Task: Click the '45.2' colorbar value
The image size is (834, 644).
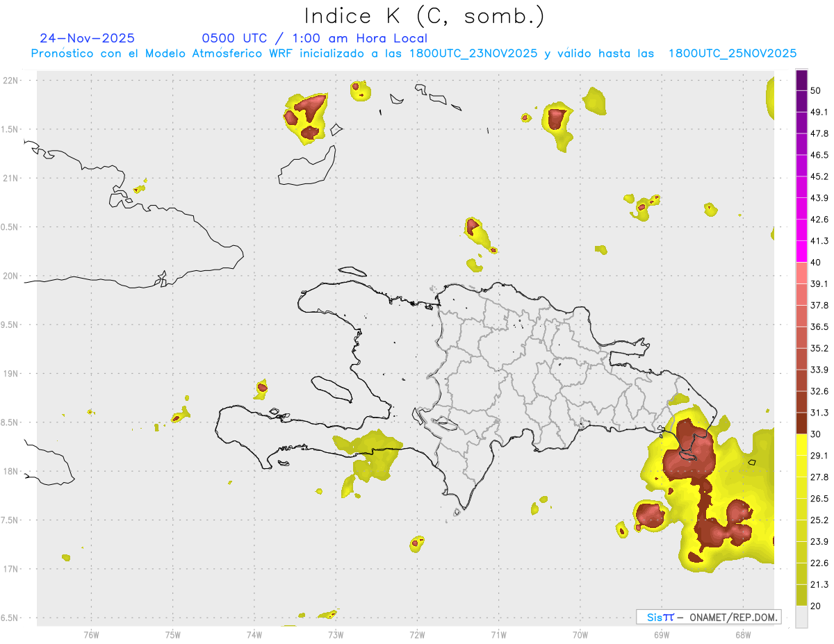Action: pos(819,176)
